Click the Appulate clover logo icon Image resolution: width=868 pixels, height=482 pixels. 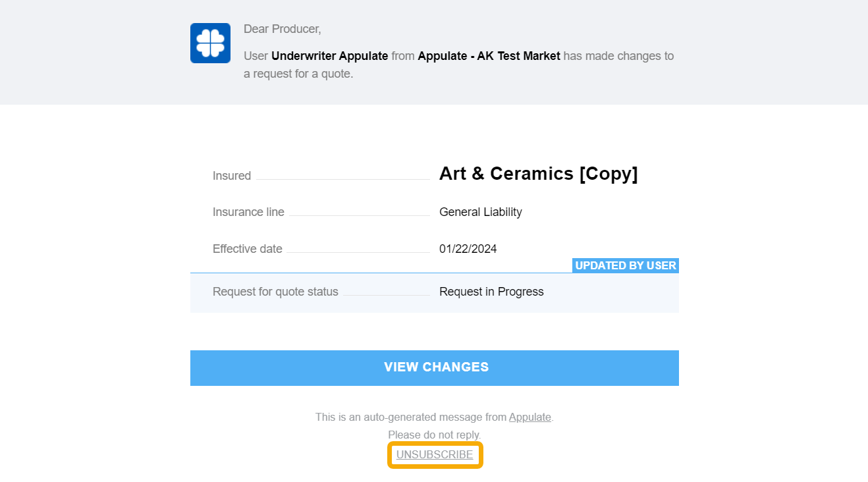(210, 43)
